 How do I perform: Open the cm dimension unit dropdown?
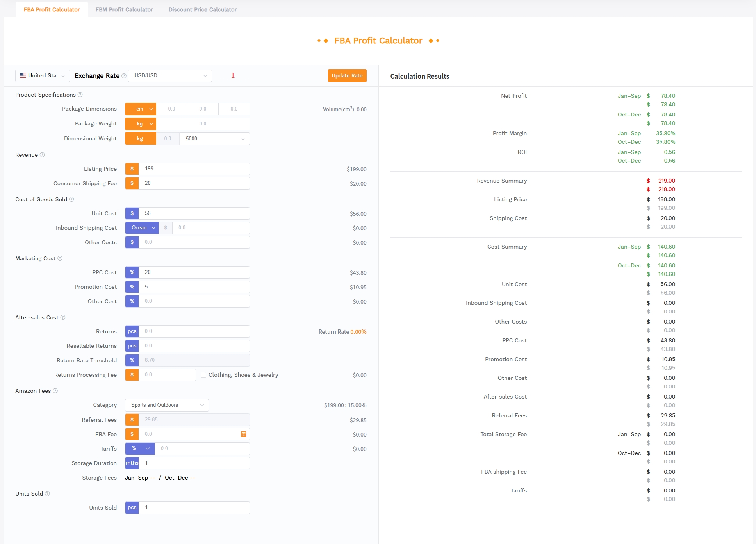[141, 109]
